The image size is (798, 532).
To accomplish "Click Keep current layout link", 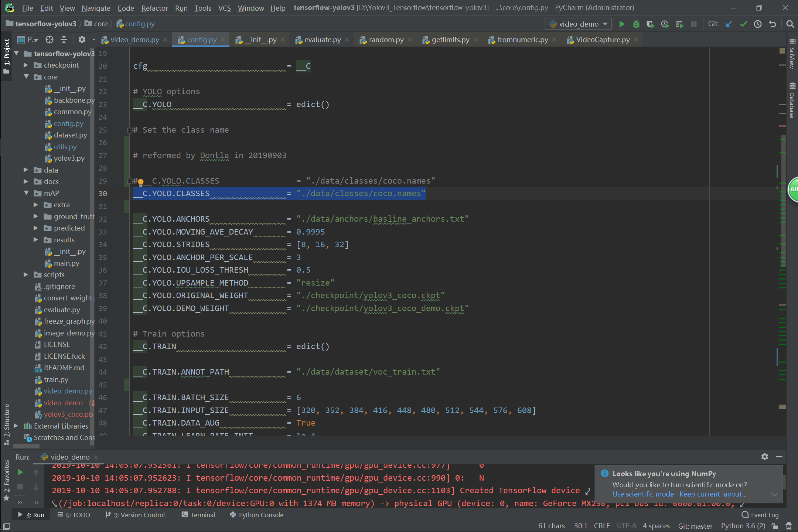I will pos(713,494).
